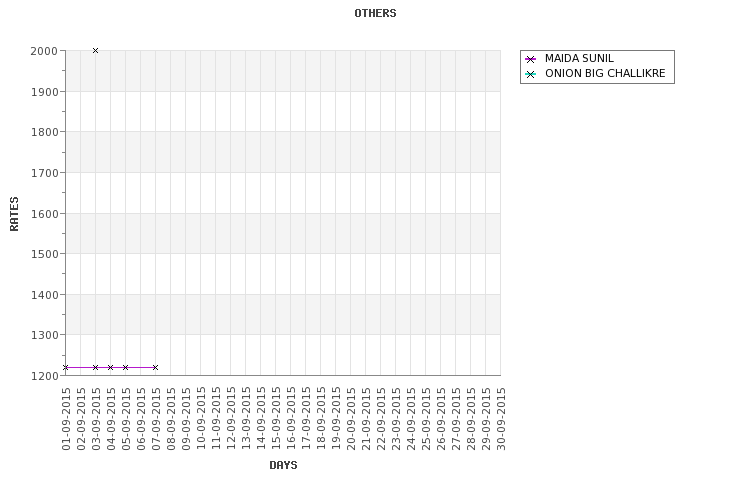Click the 30-09-2015 date tick label

(501, 418)
